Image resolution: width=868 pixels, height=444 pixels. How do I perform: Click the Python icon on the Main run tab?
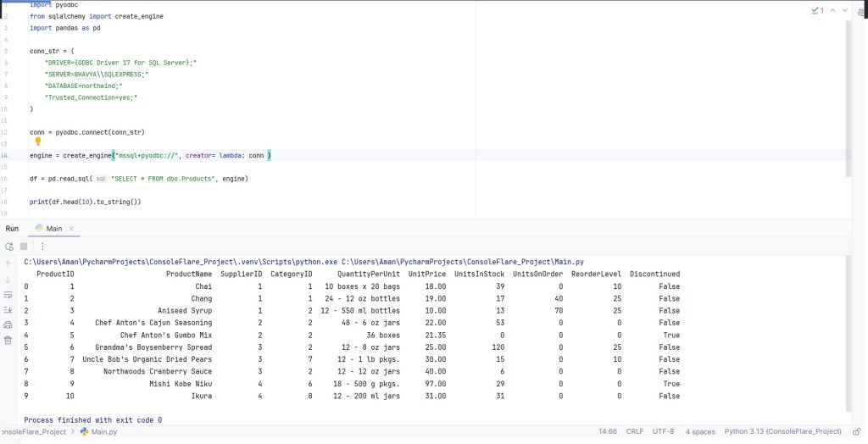click(39, 228)
